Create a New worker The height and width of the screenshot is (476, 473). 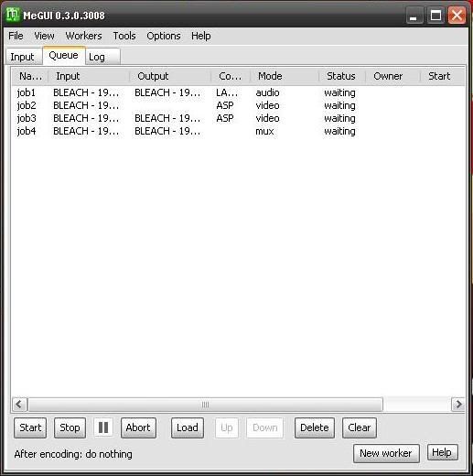click(386, 453)
